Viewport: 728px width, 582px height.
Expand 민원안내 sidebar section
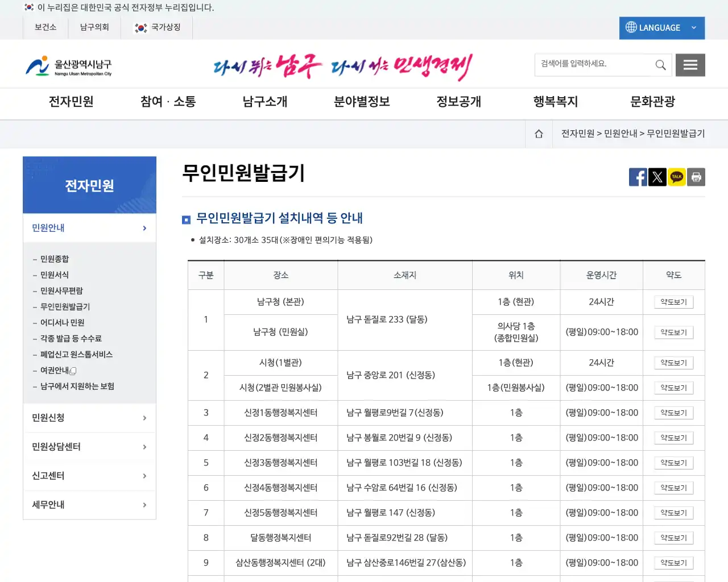[x=89, y=228]
